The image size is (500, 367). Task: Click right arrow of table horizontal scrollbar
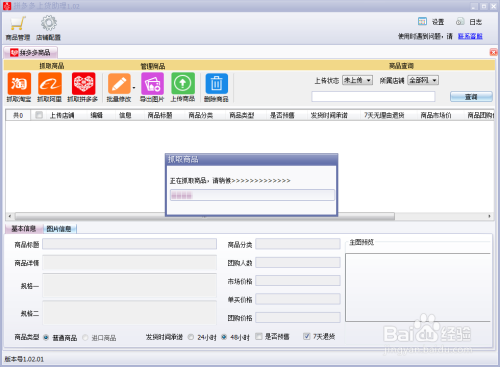pos(489,216)
